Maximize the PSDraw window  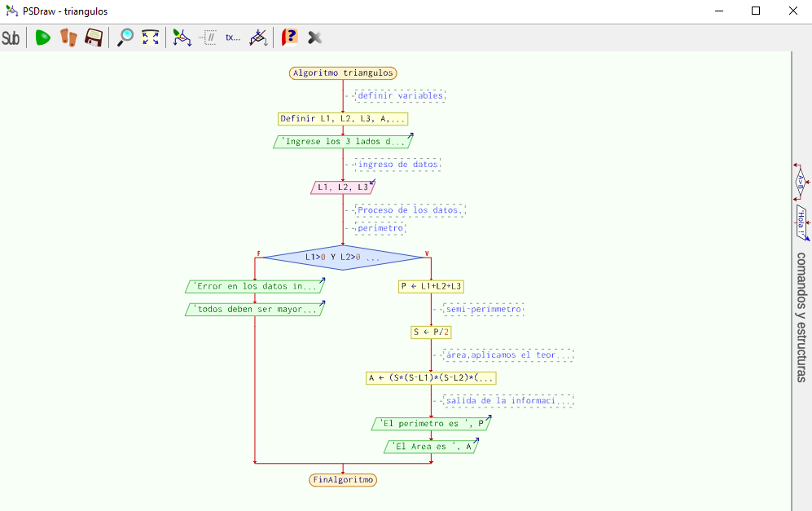756,11
